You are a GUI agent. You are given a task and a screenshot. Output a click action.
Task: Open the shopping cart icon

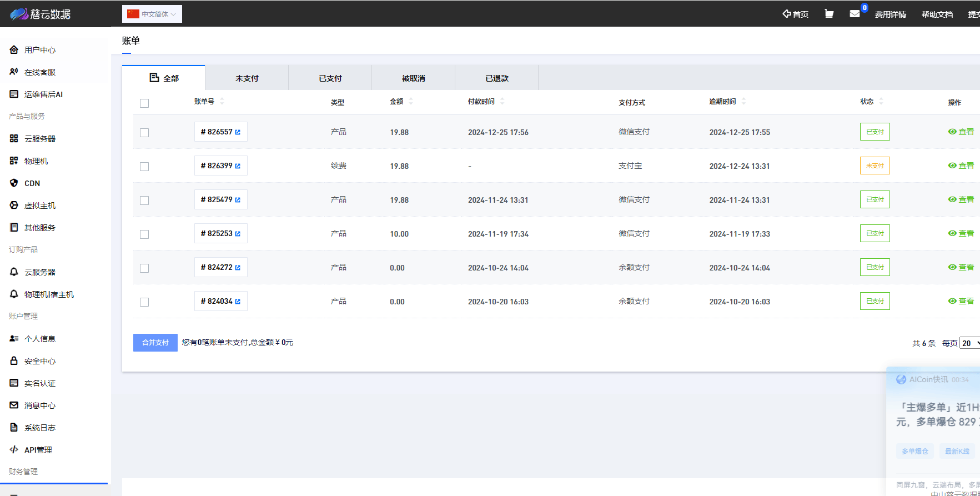pos(829,14)
